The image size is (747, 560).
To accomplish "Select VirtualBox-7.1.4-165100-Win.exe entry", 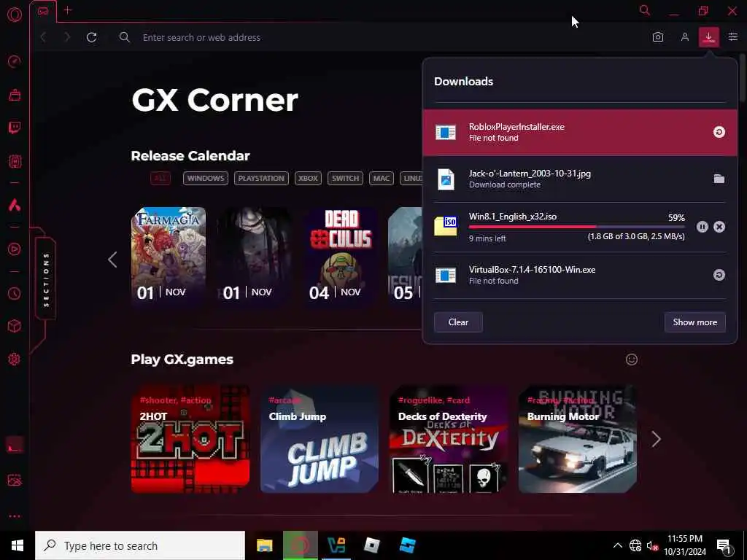I will [x=580, y=275].
